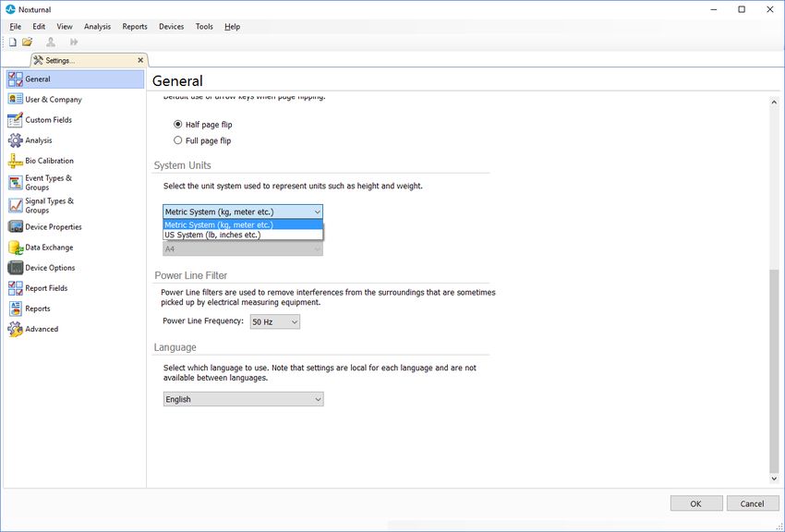Open the Reports menu

[135, 27]
